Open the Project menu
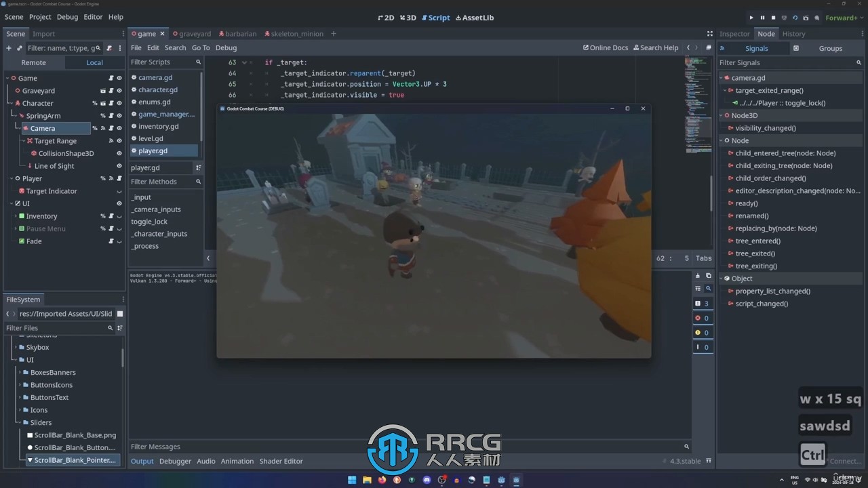This screenshot has width=868, height=488. pos(40,17)
